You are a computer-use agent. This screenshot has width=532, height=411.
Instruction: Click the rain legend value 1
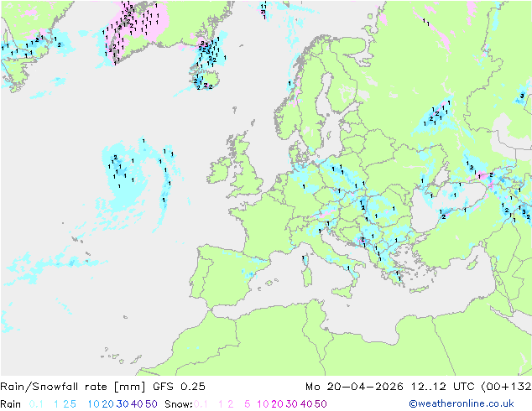[x=56, y=404]
